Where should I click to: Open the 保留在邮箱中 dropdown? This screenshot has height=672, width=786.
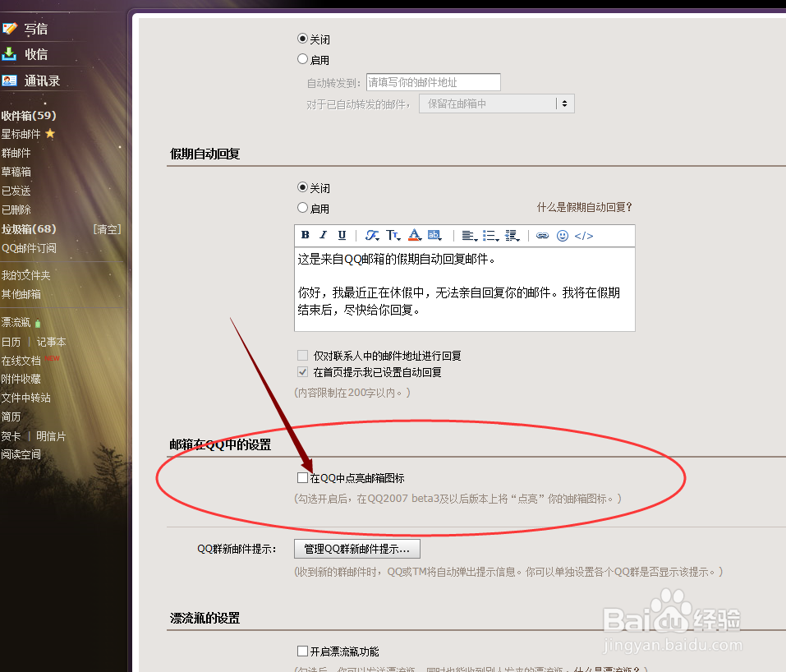pyautogui.click(x=496, y=104)
